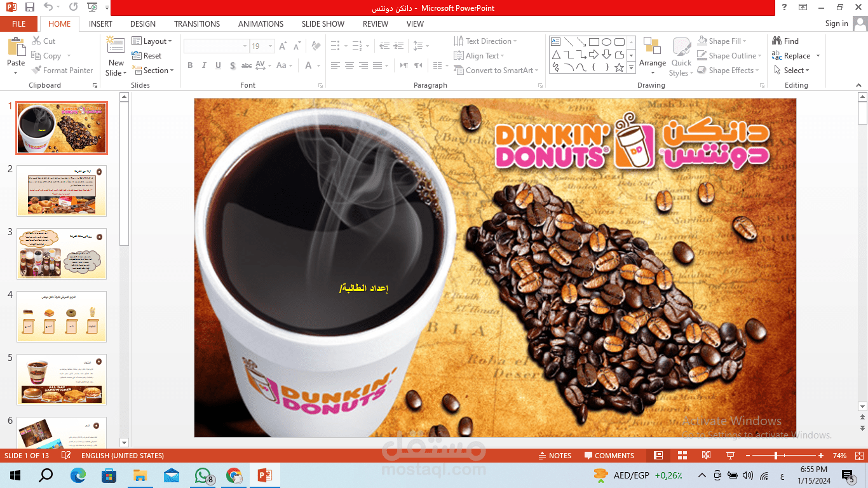Insert a New Slide using its icon

(116, 46)
